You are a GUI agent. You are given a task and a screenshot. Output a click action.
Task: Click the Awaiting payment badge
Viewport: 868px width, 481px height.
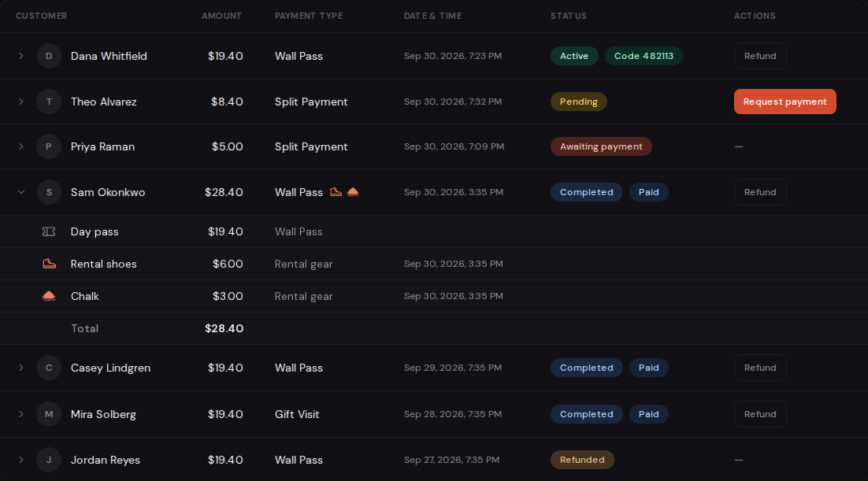[x=601, y=146]
